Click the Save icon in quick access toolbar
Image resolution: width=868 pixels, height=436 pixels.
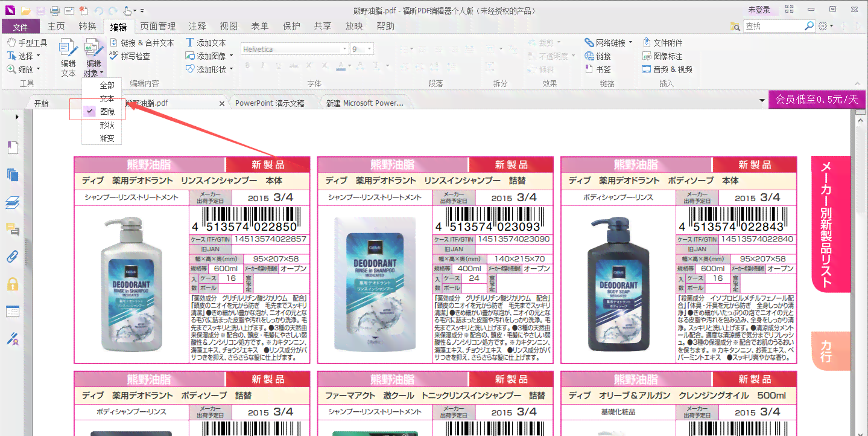tap(40, 11)
